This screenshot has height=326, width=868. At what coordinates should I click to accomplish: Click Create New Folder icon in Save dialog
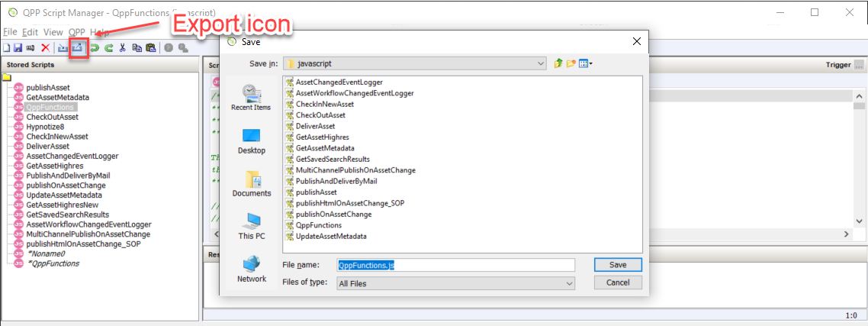pos(571,64)
